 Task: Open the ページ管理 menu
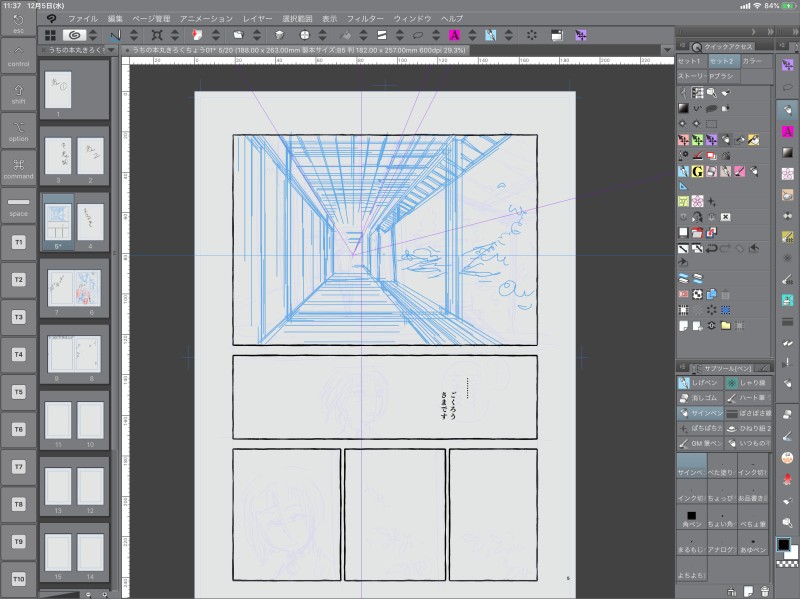tap(151, 19)
